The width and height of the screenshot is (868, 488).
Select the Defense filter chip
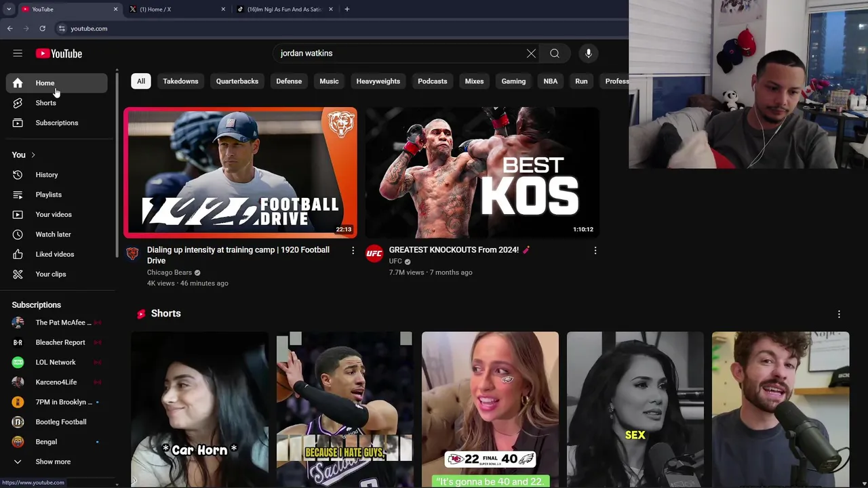(x=289, y=81)
